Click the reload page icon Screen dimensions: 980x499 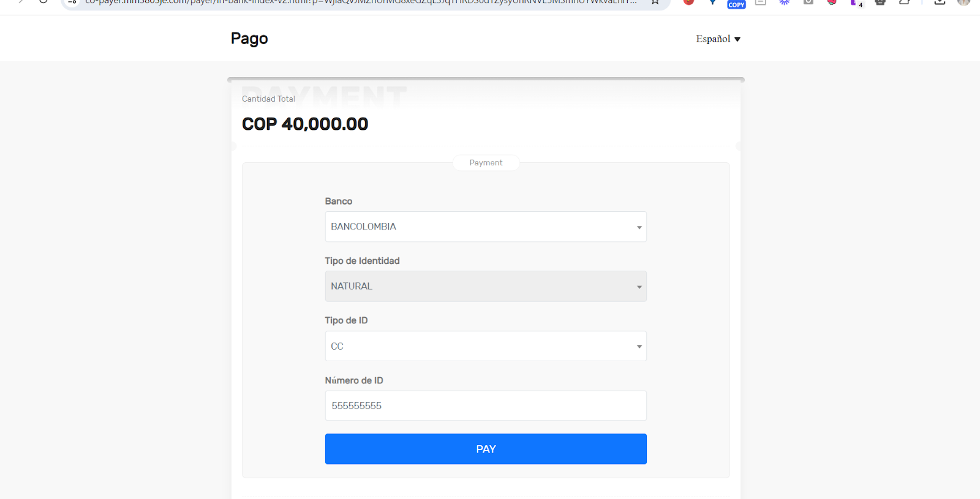(43, 2)
